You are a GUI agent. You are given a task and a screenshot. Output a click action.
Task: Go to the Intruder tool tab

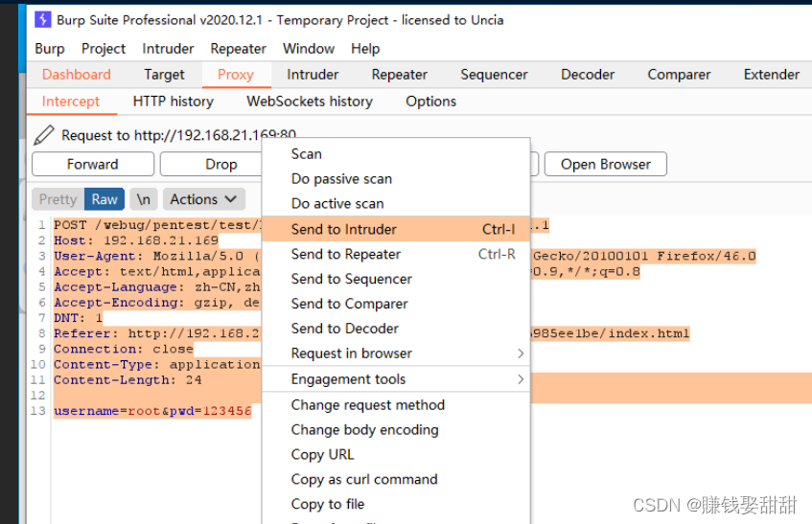coord(313,75)
